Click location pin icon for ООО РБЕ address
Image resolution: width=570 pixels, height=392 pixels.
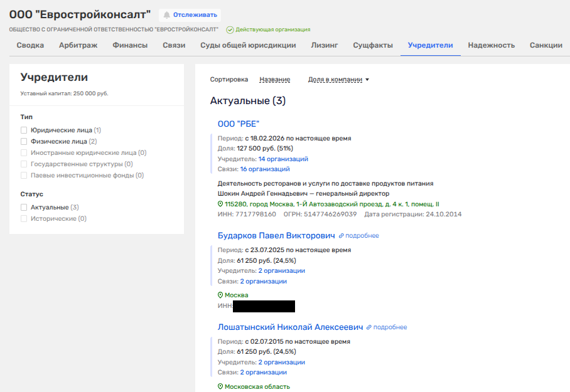pos(220,204)
